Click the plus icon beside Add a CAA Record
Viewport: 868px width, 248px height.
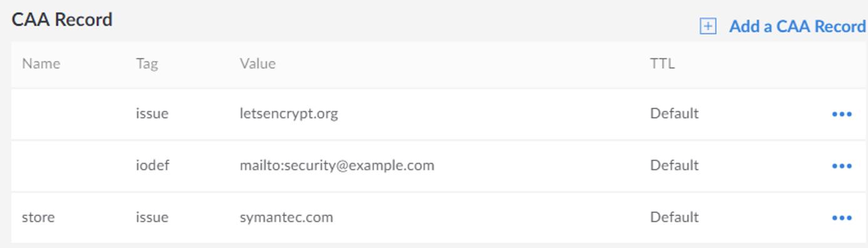(707, 26)
